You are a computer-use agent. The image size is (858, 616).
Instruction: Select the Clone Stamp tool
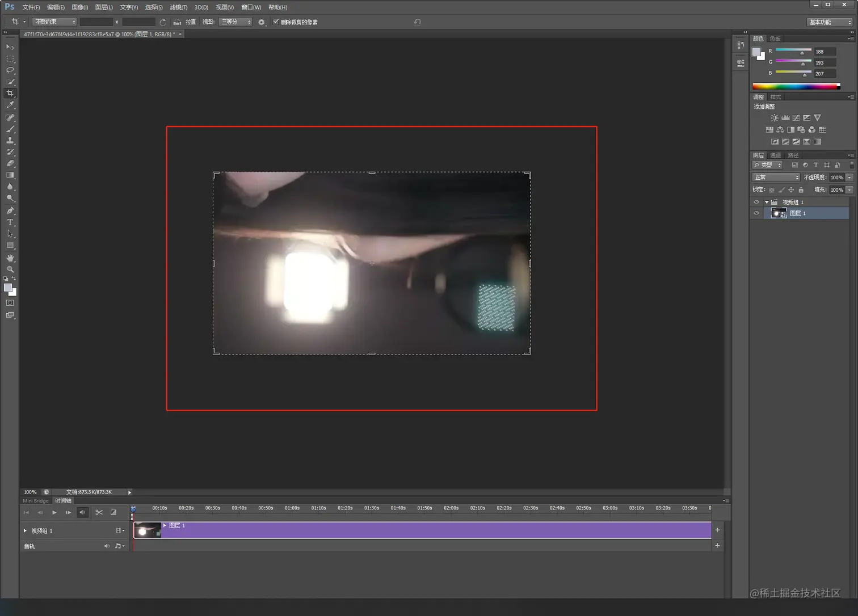pyautogui.click(x=10, y=141)
